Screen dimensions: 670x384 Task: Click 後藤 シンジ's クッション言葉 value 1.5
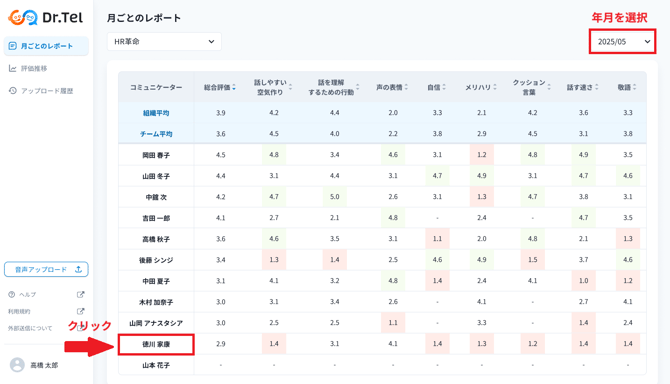point(532,260)
